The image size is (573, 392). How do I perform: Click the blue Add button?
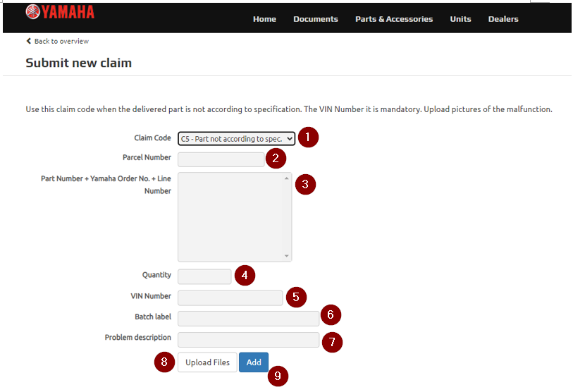(254, 362)
